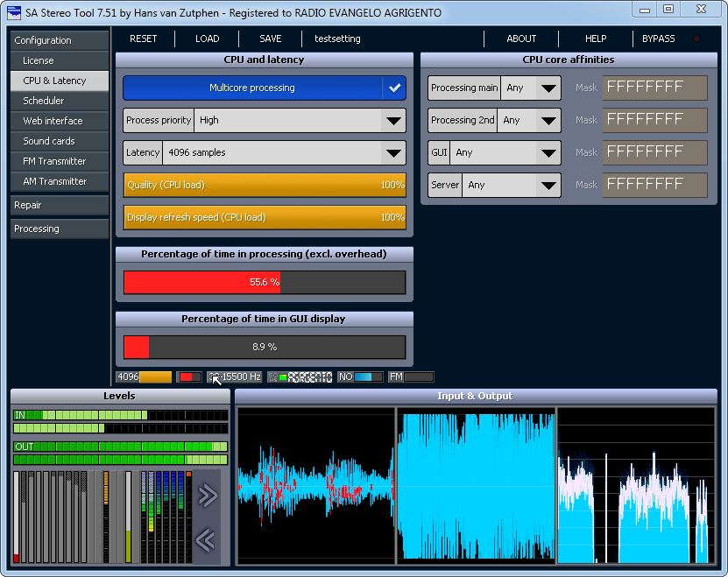
Task: Click the CPU and latency panel header
Action: (x=265, y=60)
